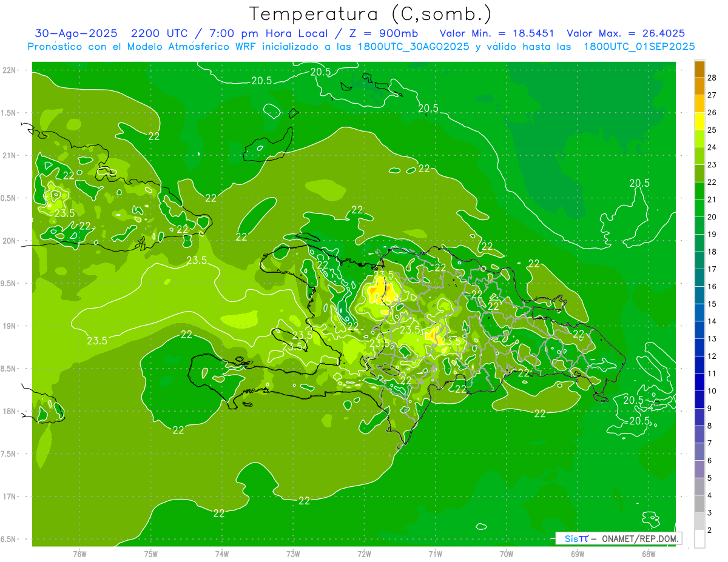This screenshot has width=728, height=562.
Task: Click the 70W longitude axis label
Action: coord(507,554)
